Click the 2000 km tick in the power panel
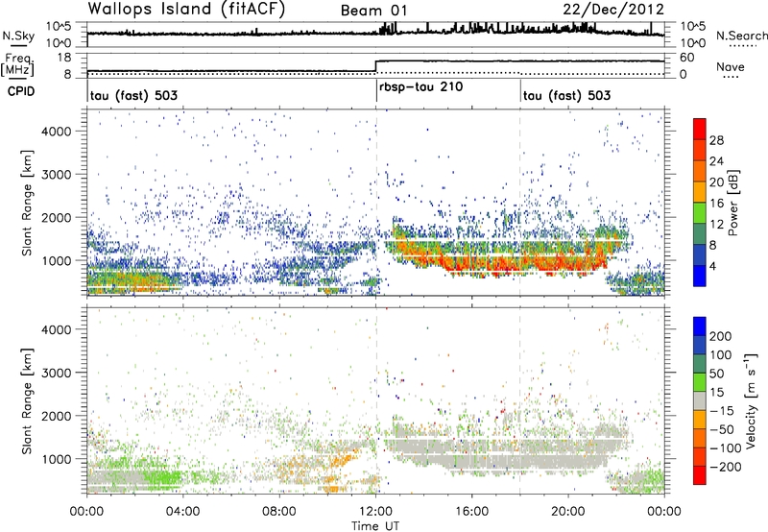The height and width of the screenshot is (532, 768). pos(57,217)
